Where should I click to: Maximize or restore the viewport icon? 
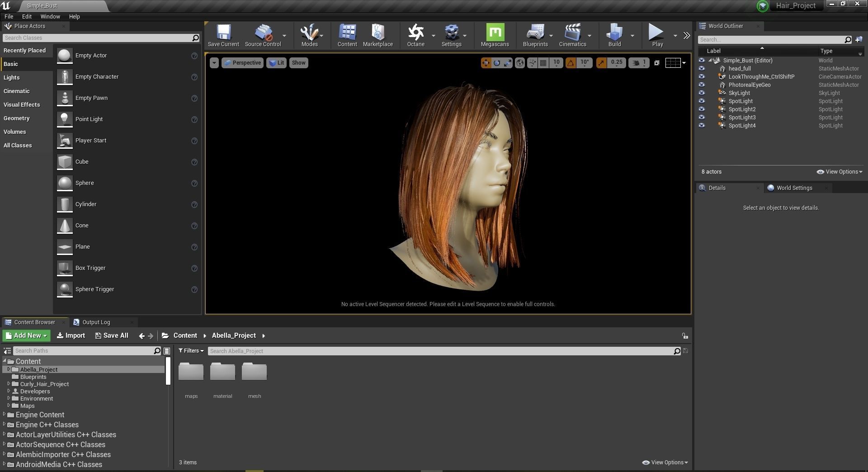click(657, 63)
